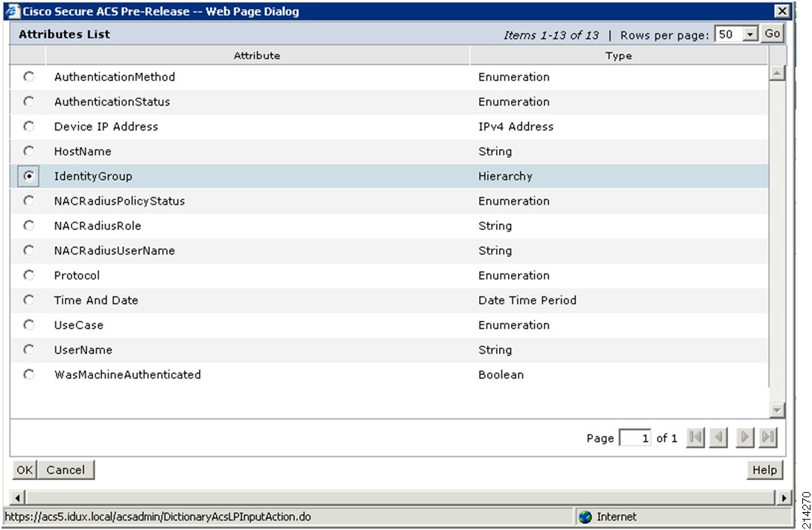Click the page number input field
This screenshot has width=812, height=530.
(635, 438)
